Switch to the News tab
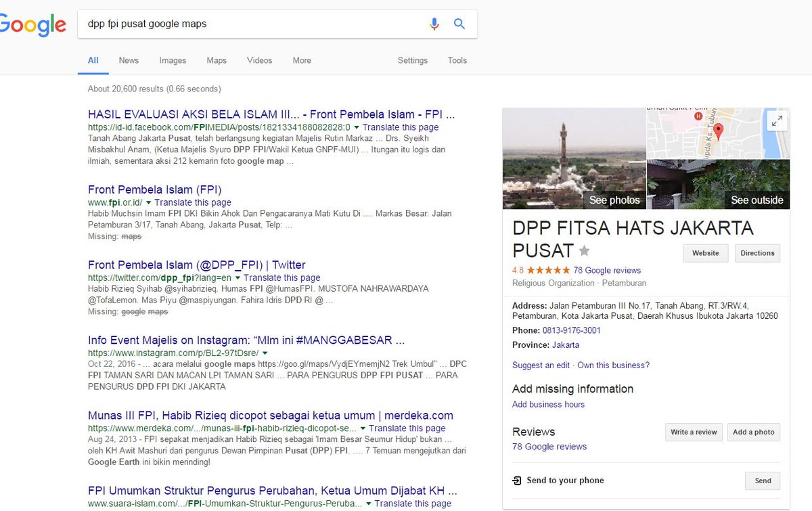 point(129,60)
